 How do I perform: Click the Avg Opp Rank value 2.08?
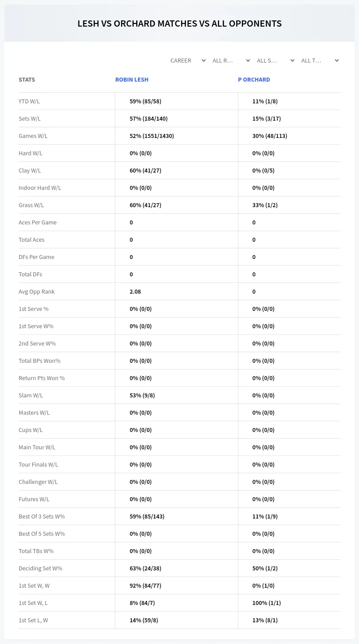(x=135, y=291)
